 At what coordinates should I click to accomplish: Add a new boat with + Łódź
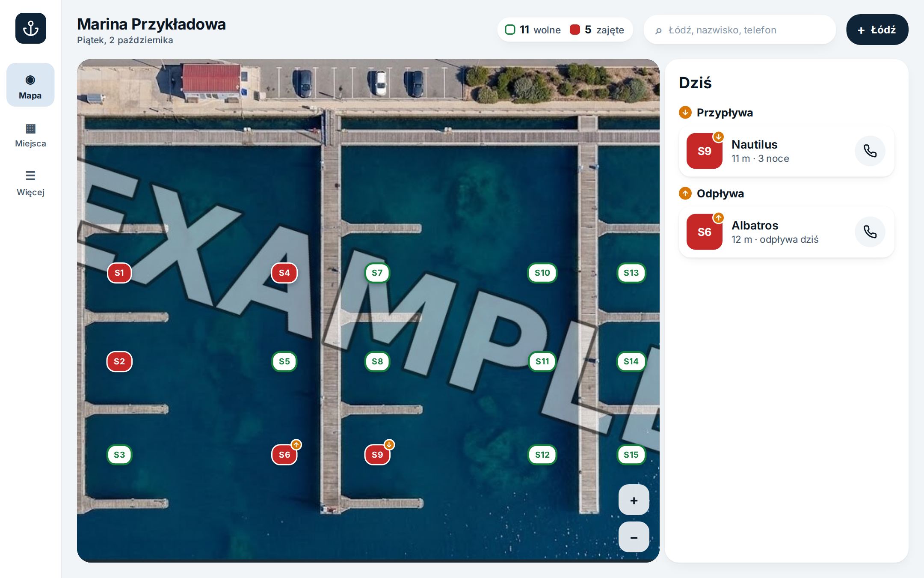[877, 30]
